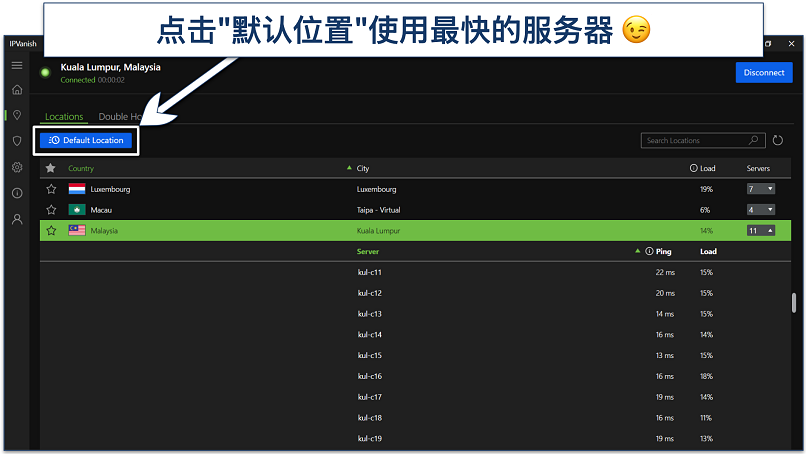Click the 14 ms ping value
The image size is (806, 454).
[665, 314]
